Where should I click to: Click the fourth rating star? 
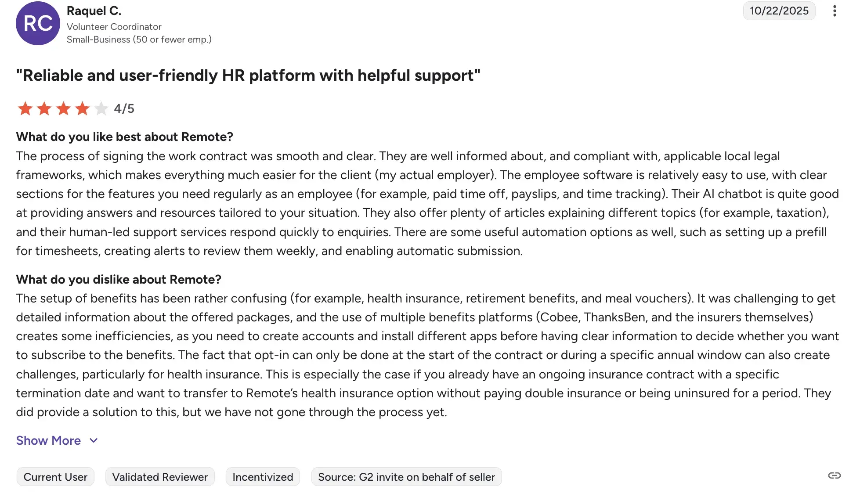click(x=82, y=108)
